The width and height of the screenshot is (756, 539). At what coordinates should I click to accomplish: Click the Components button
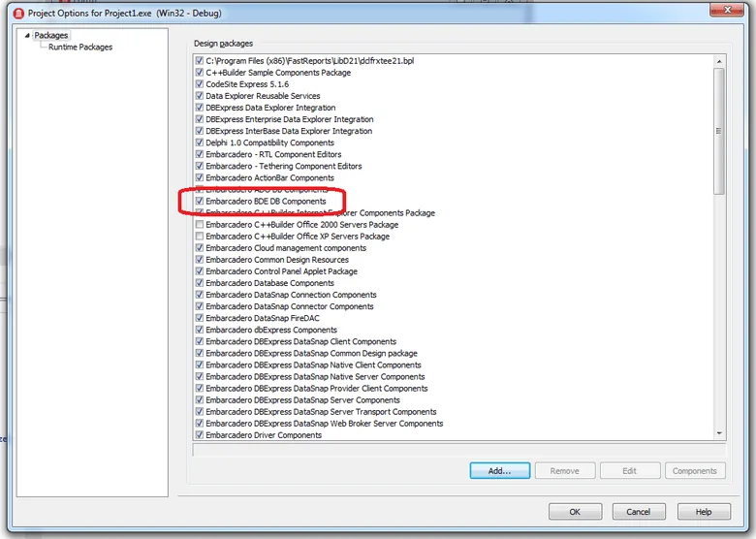[x=695, y=471]
